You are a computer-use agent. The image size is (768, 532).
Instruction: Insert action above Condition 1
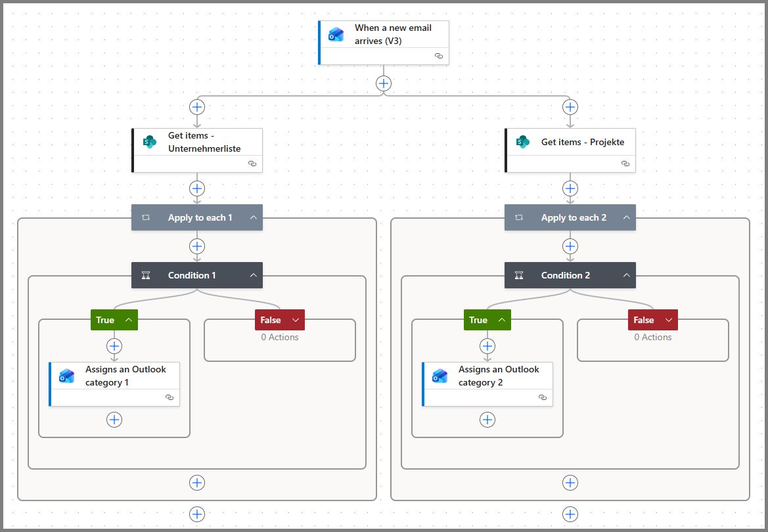[197, 246]
